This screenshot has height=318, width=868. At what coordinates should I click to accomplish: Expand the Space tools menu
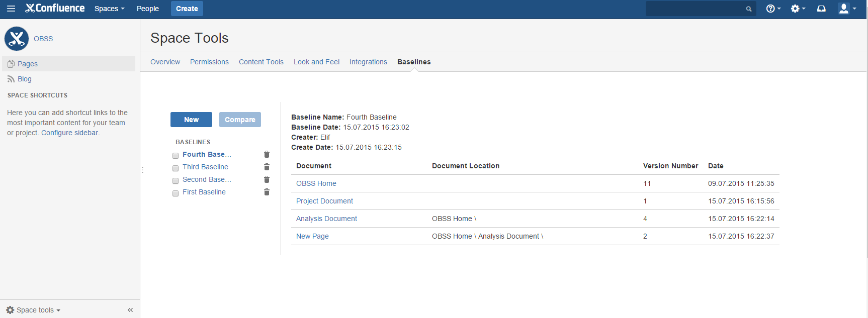point(34,310)
